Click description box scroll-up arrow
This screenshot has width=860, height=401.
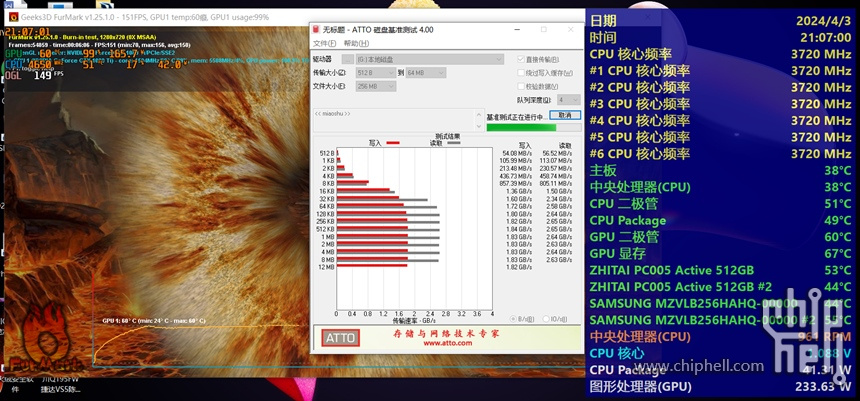point(478,113)
